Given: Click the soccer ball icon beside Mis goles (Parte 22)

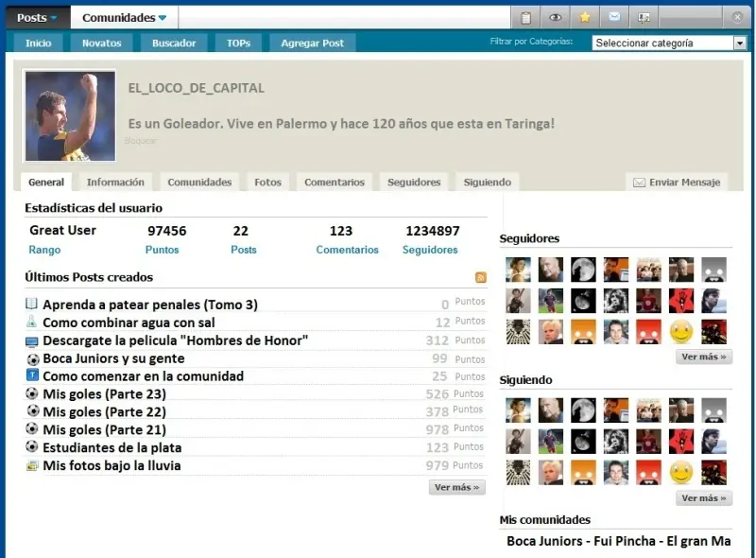Looking at the screenshot, I should [x=33, y=410].
